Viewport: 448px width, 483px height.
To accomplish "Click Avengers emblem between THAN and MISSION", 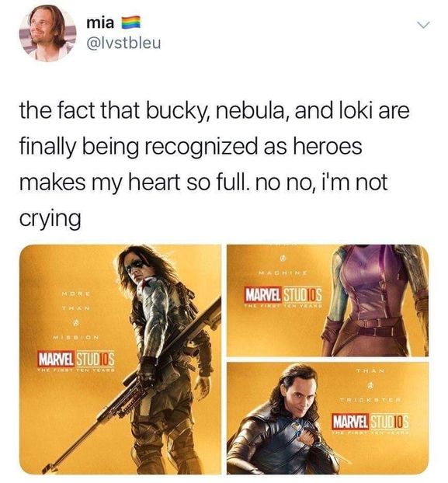I will pos(74,322).
